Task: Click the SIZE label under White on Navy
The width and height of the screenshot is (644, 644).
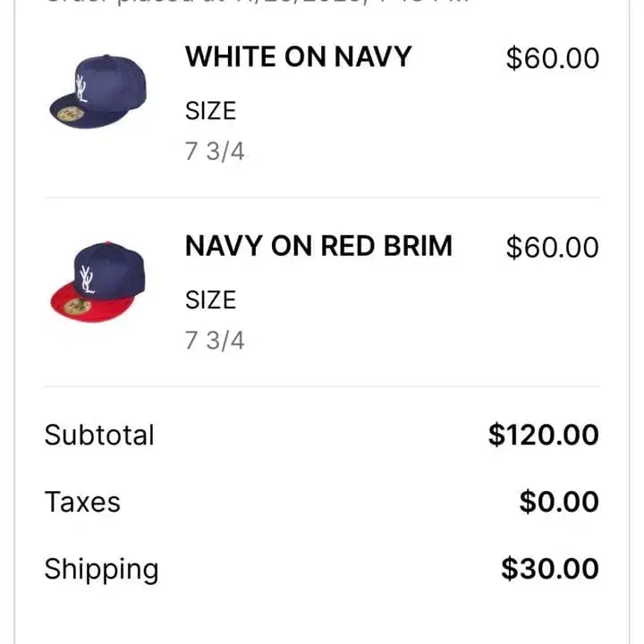Action: click(211, 111)
